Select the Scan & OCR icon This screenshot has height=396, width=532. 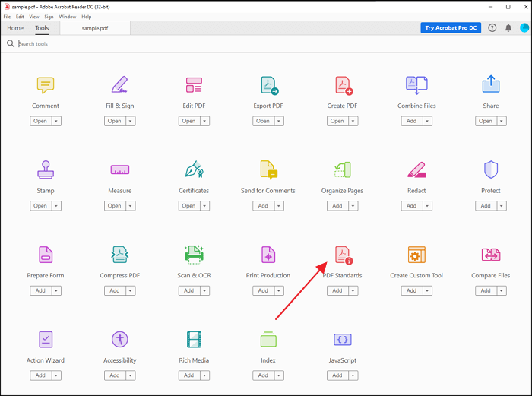pos(194,255)
